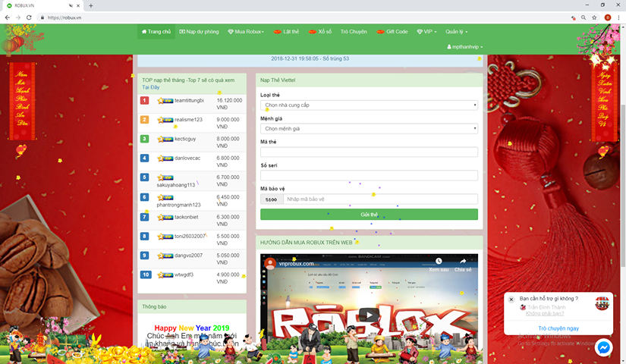Open Nạp dự phòng menu item
Image resolution: width=626 pixels, height=364 pixels.
[x=199, y=32]
